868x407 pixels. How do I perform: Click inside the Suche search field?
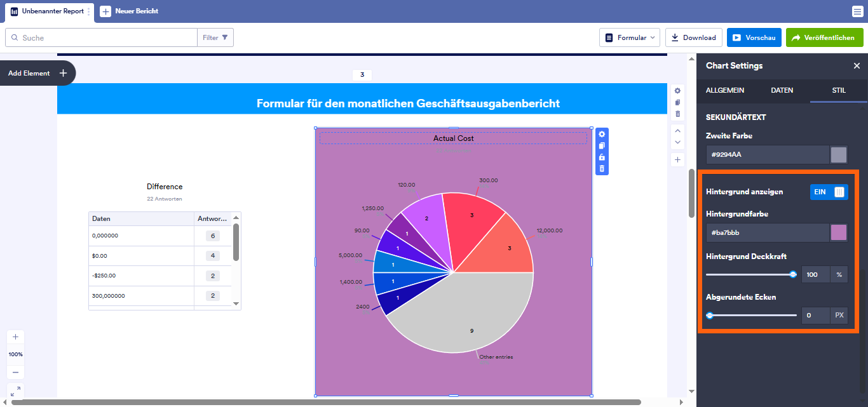102,37
